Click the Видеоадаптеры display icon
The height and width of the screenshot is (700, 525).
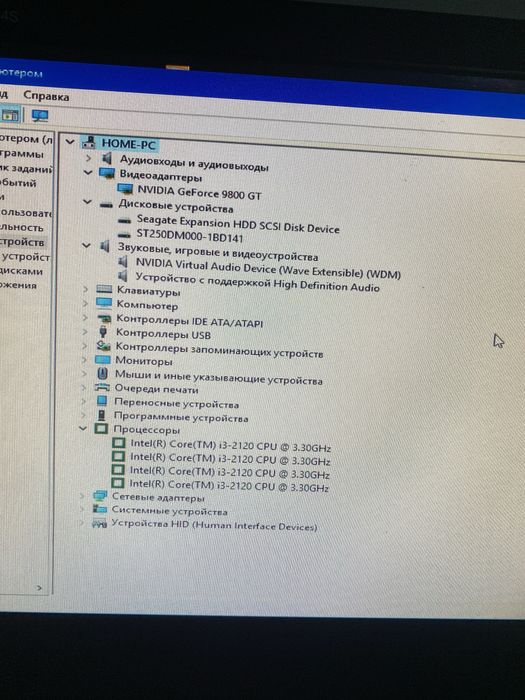107,173
